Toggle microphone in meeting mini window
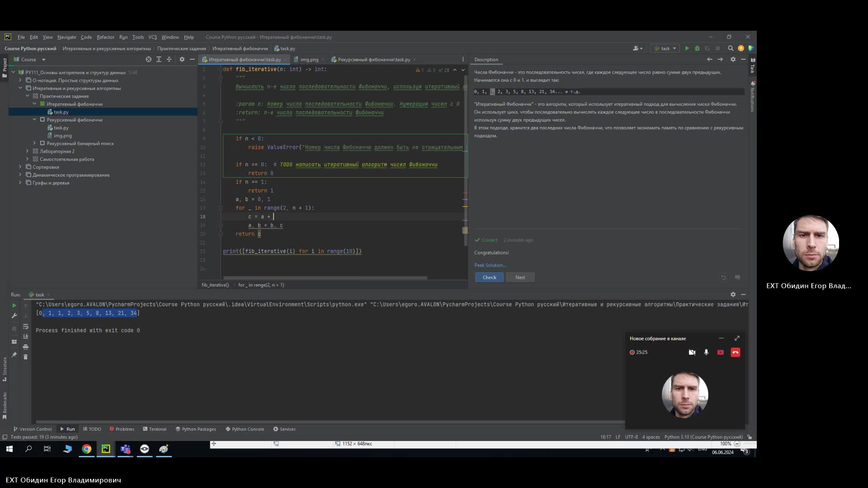The image size is (868, 488). point(706,352)
